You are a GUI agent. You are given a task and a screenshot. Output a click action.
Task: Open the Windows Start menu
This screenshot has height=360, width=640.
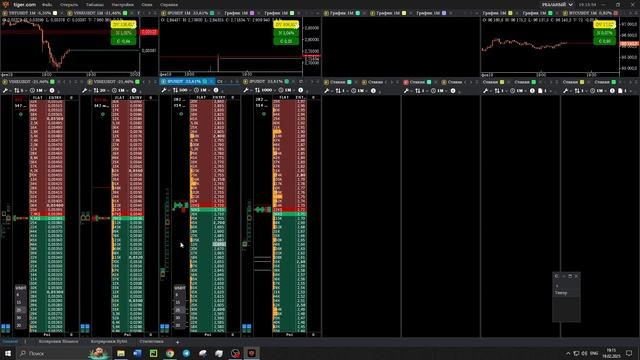pos(8,353)
